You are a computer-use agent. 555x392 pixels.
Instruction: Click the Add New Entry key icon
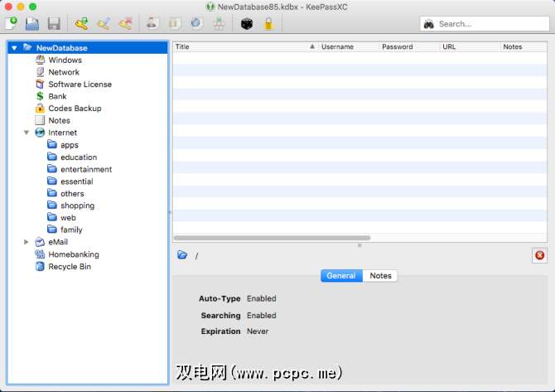click(81, 24)
